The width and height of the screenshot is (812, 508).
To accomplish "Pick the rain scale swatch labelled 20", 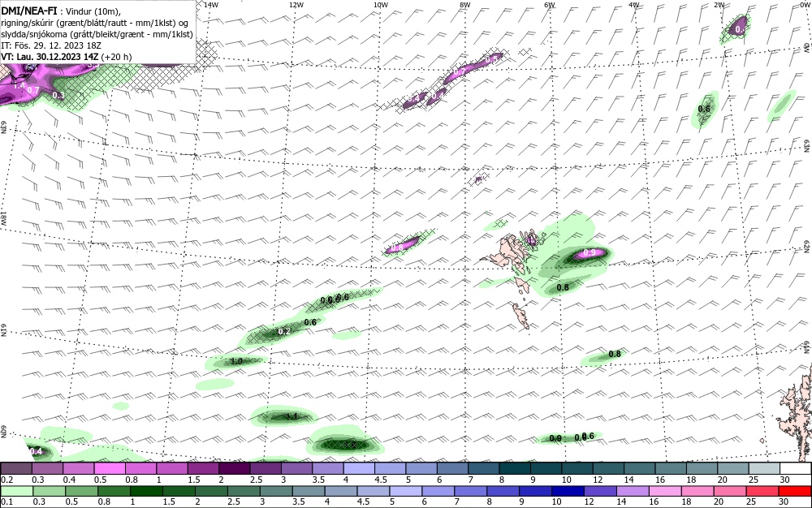I will pos(730,491).
